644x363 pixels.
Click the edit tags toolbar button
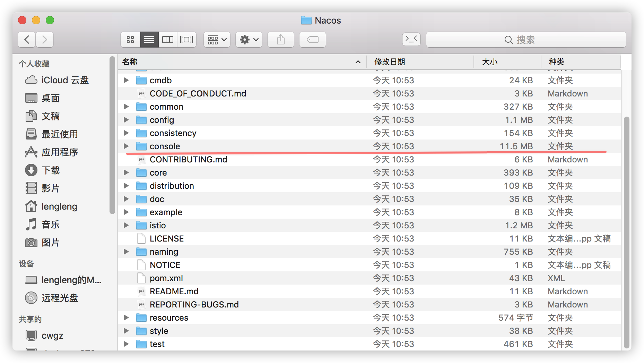pyautogui.click(x=313, y=40)
